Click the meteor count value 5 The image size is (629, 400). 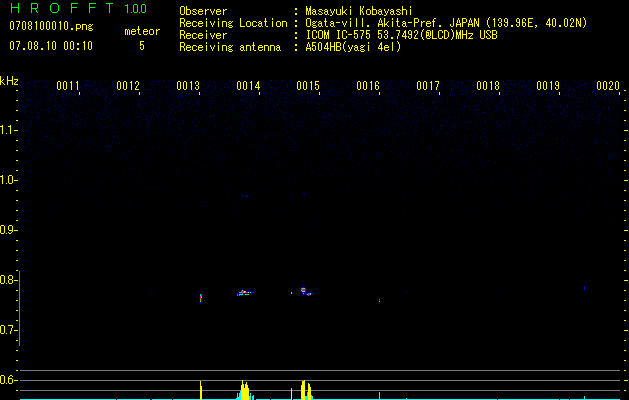pyautogui.click(x=142, y=46)
